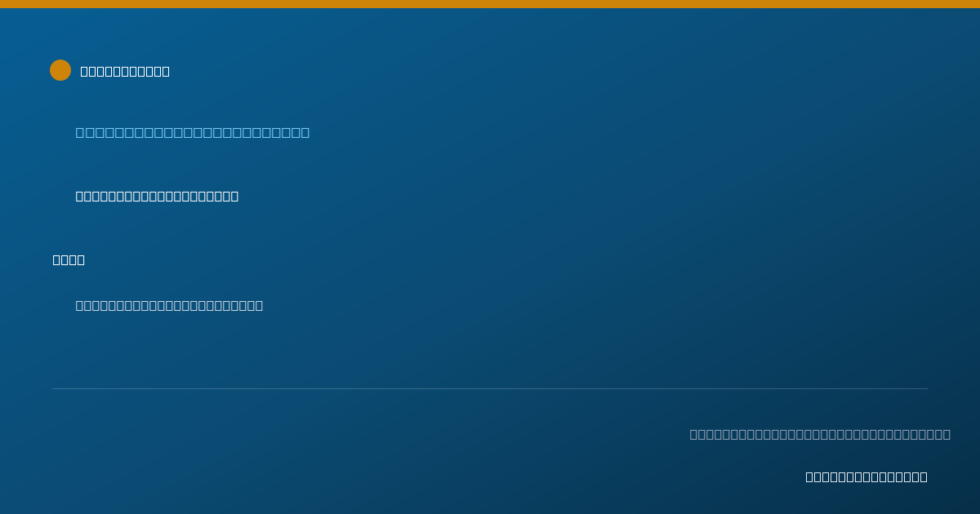
Task: Open the light-blue placeholder text line
Action: tap(193, 132)
